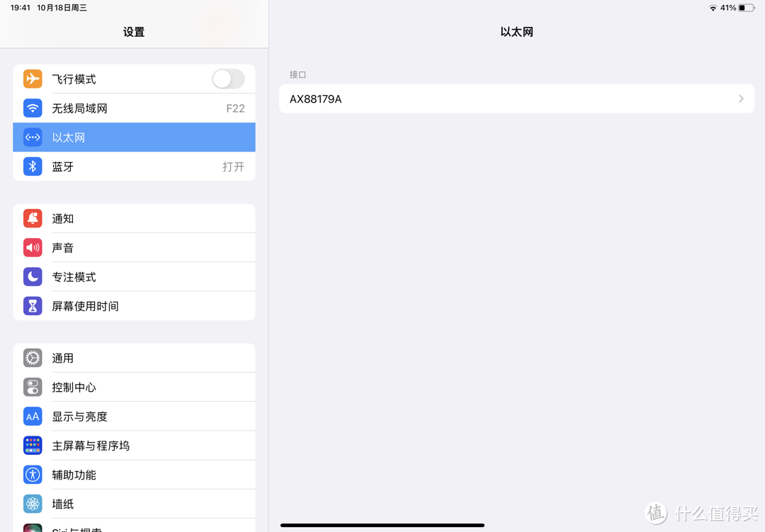This screenshot has width=765, height=532.
Task: Tap the hourglass Screen Time icon
Action: pyautogui.click(x=33, y=306)
